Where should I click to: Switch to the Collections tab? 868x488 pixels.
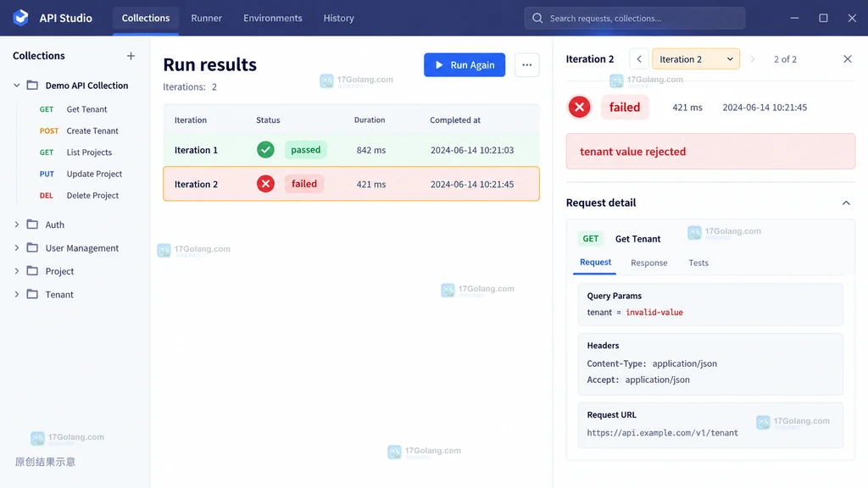[x=146, y=19]
